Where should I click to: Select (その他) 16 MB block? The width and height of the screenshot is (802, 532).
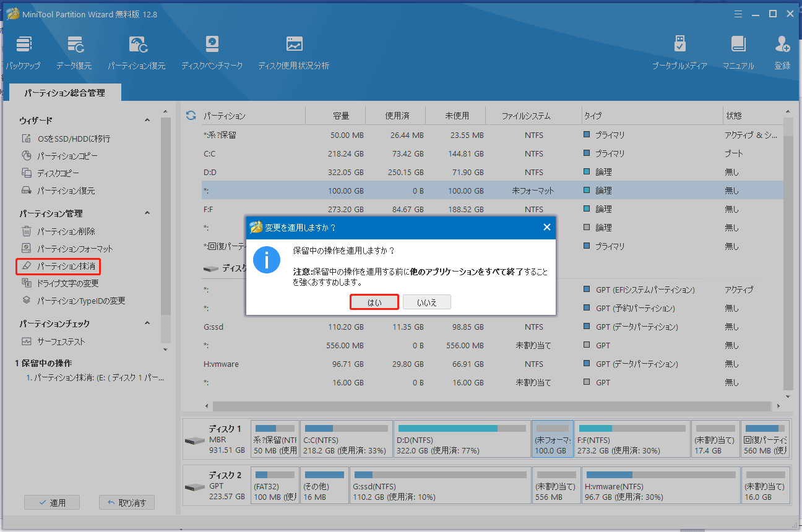(324, 486)
